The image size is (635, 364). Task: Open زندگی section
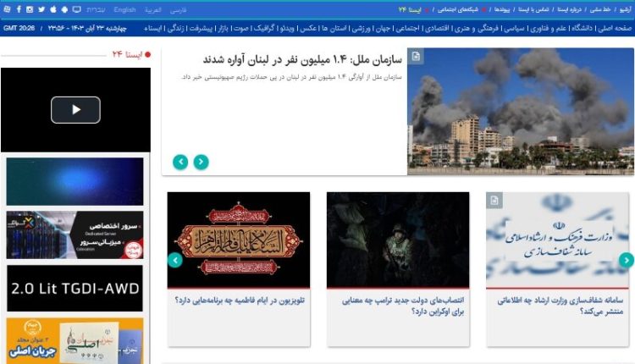175,28
